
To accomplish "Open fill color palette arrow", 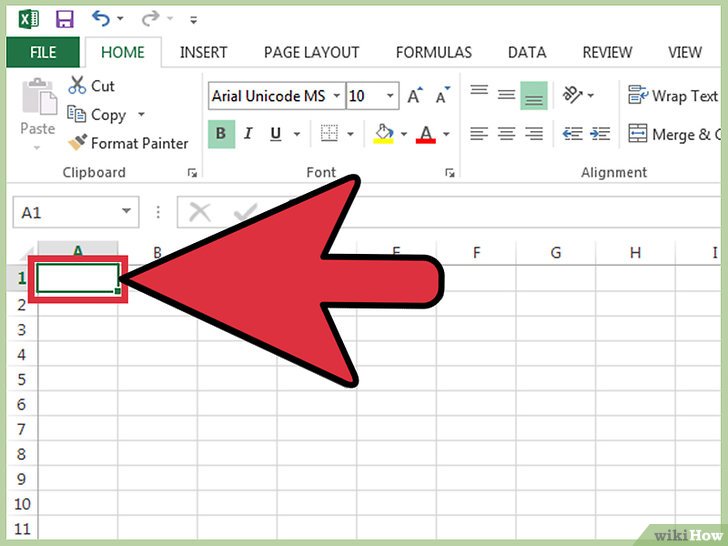I will pyautogui.click(x=404, y=134).
